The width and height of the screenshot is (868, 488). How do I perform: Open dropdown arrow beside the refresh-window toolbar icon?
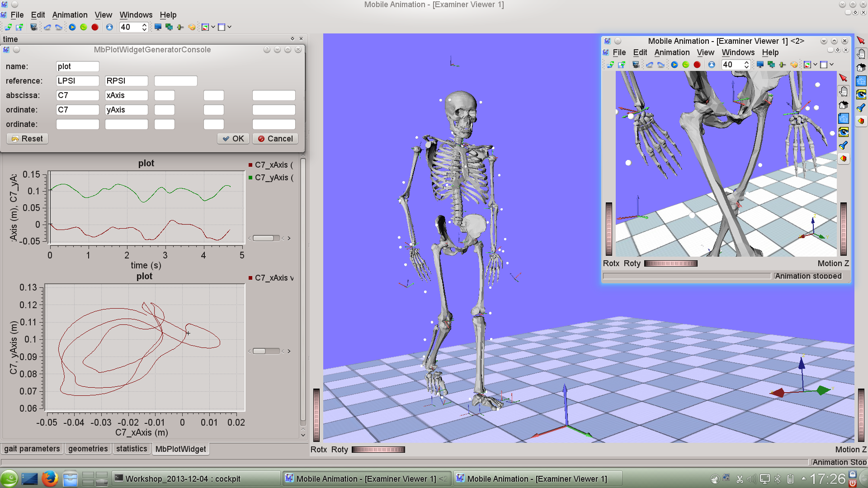pyautogui.click(x=213, y=27)
